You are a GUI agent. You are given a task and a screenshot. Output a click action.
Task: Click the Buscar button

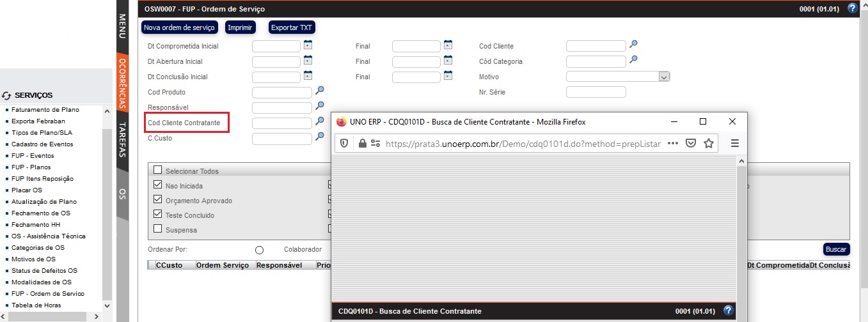(836, 249)
